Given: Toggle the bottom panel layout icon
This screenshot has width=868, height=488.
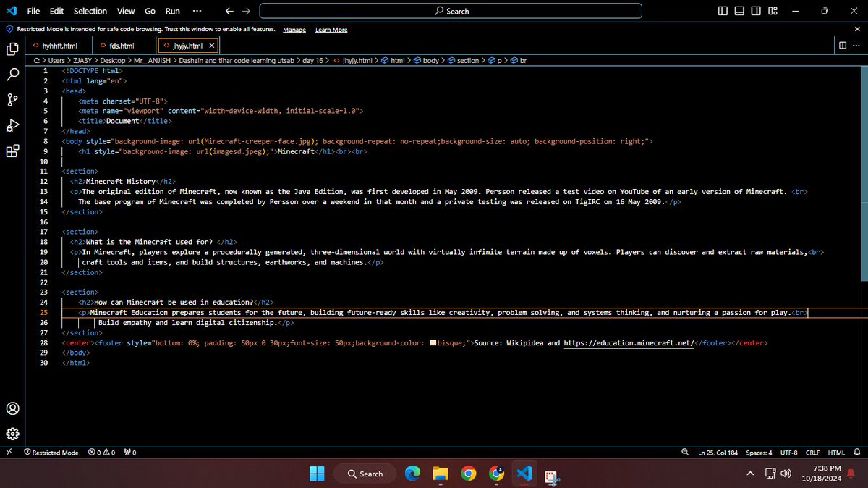Looking at the screenshot, I should point(739,11).
